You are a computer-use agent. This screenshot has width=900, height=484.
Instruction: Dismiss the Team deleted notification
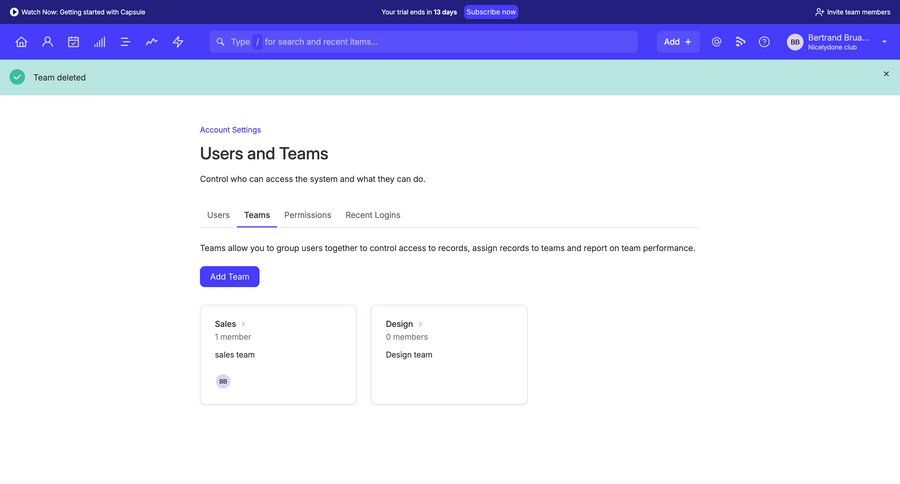coord(886,74)
